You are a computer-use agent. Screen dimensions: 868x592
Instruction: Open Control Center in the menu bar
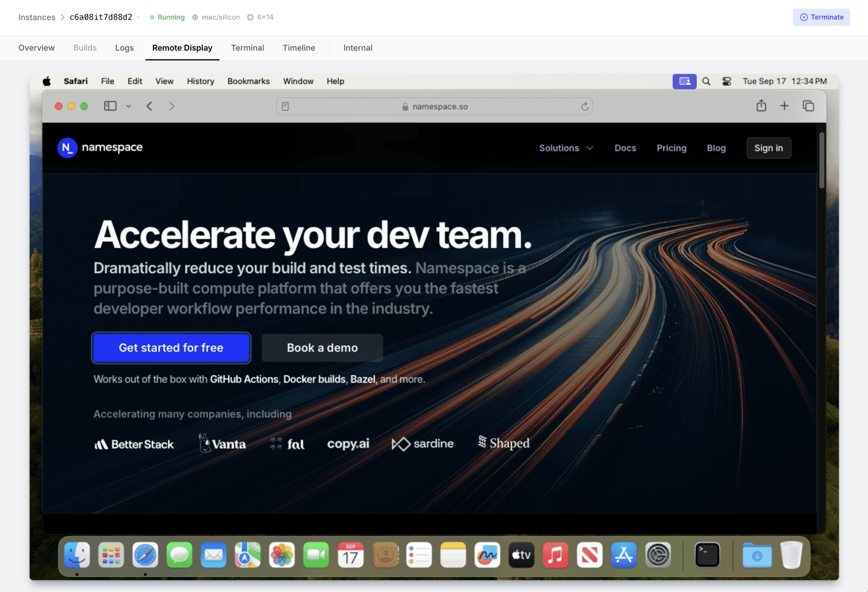point(727,81)
